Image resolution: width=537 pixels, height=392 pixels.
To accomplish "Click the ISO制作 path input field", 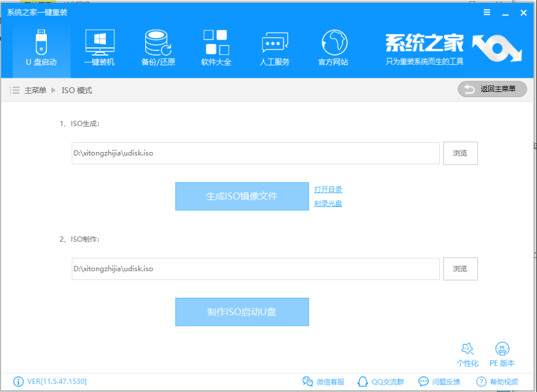I will [255, 269].
